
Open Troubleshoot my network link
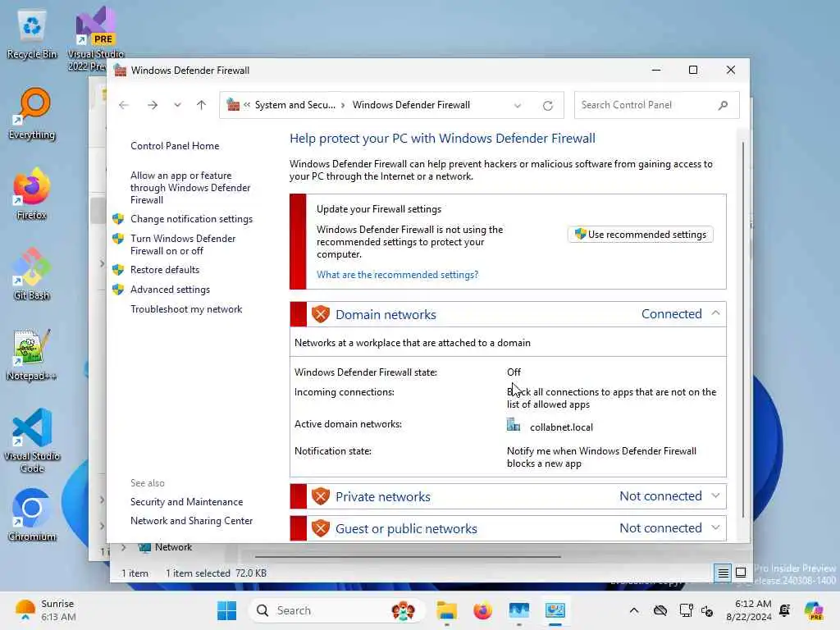(x=186, y=309)
